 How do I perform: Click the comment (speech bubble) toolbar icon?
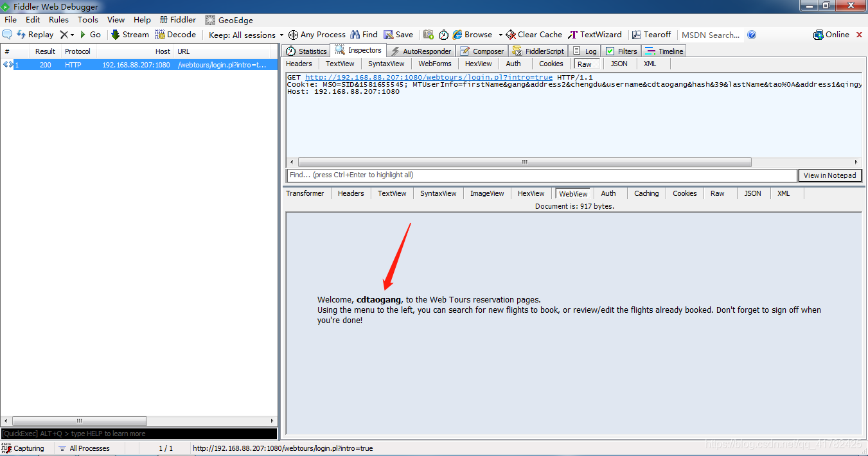click(x=8, y=35)
